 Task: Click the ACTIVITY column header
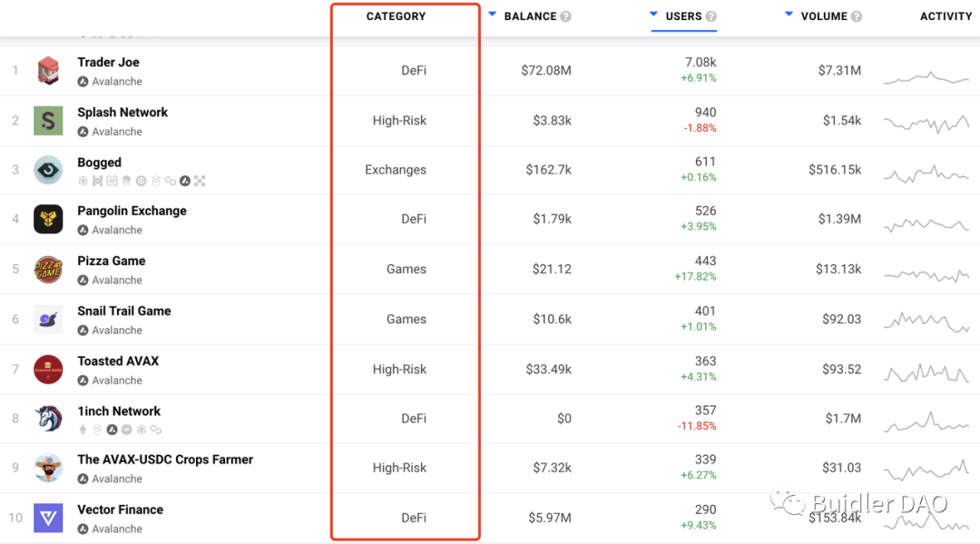point(946,17)
